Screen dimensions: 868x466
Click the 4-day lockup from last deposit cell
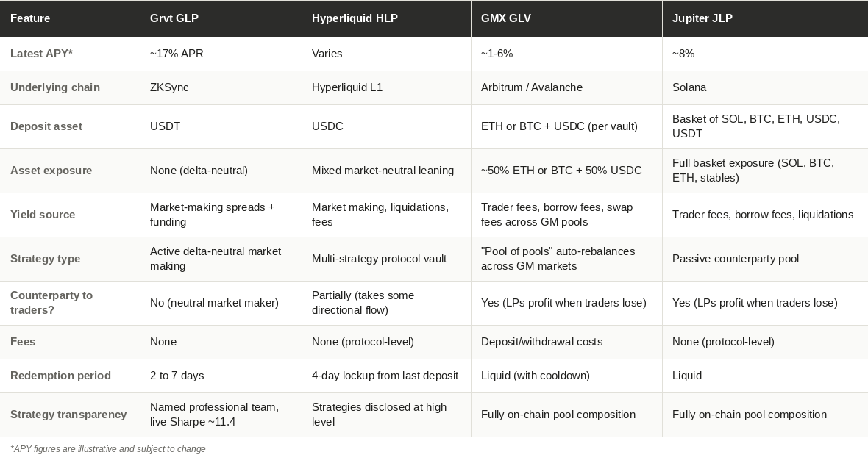pyautogui.click(x=386, y=376)
